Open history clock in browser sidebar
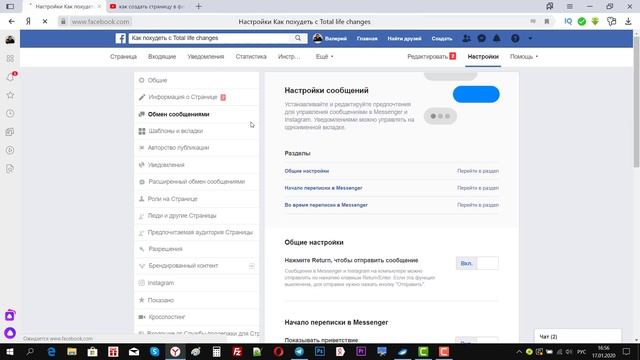The height and width of the screenshot is (360, 640). click(x=10, y=113)
